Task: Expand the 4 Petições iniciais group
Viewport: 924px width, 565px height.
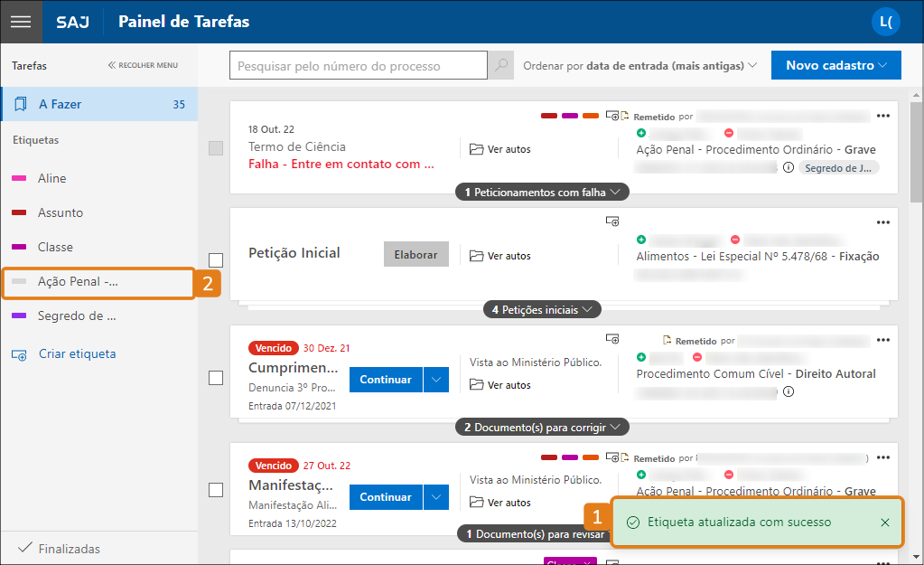Action: 542,309
